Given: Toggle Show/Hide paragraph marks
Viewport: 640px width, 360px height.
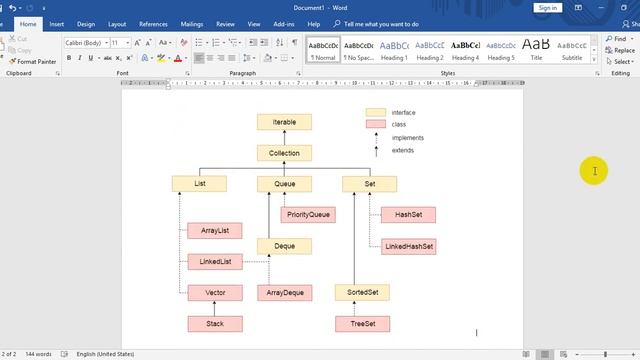Looking at the screenshot, I should coord(295,43).
